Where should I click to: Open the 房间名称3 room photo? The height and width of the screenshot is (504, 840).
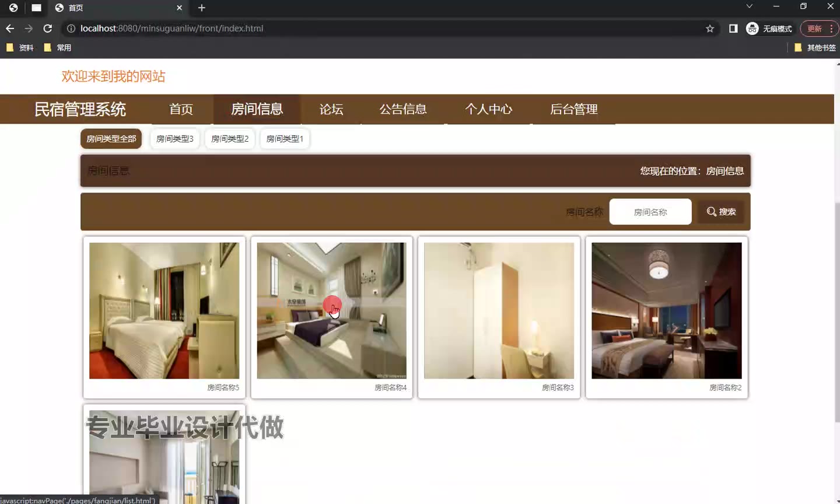(x=499, y=311)
